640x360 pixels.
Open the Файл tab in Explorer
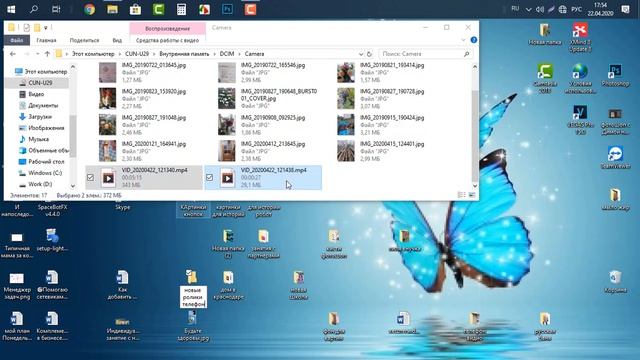[17, 40]
